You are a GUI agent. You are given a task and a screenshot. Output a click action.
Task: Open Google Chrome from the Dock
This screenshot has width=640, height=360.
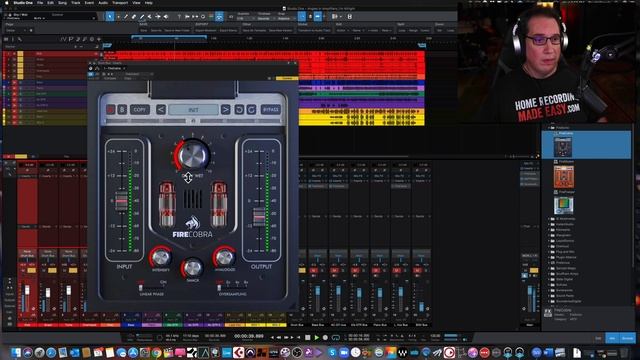[x=156, y=352]
